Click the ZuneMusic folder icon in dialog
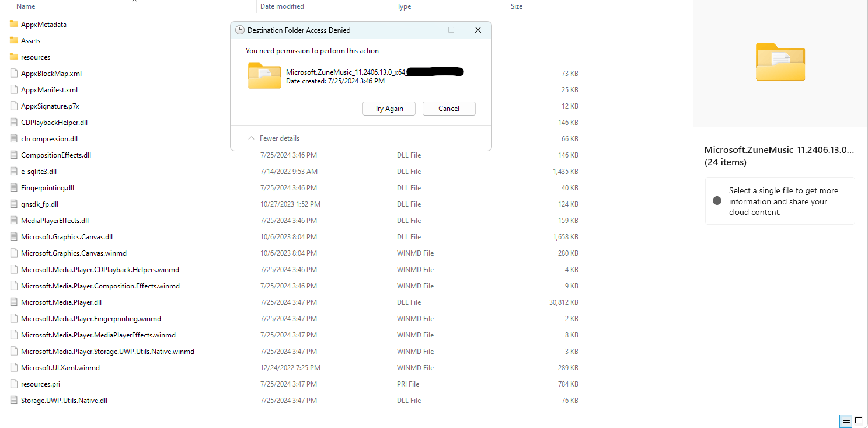 264,75
